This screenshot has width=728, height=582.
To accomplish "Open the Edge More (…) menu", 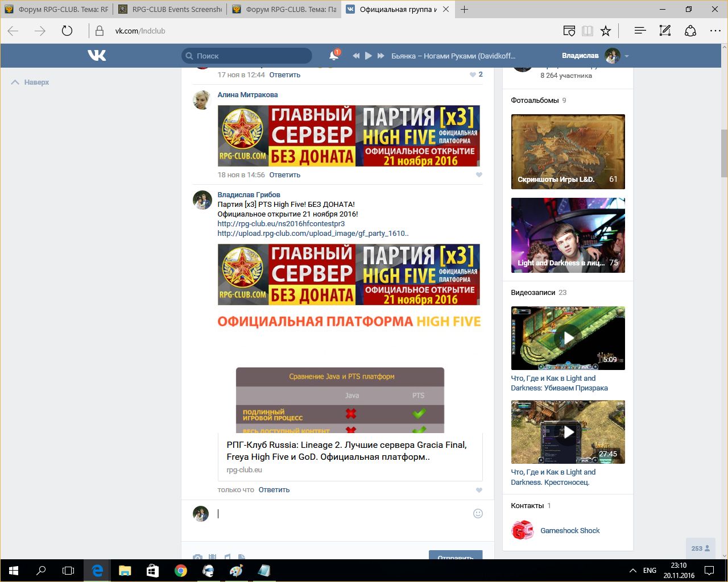I will [x=715, y=31].
